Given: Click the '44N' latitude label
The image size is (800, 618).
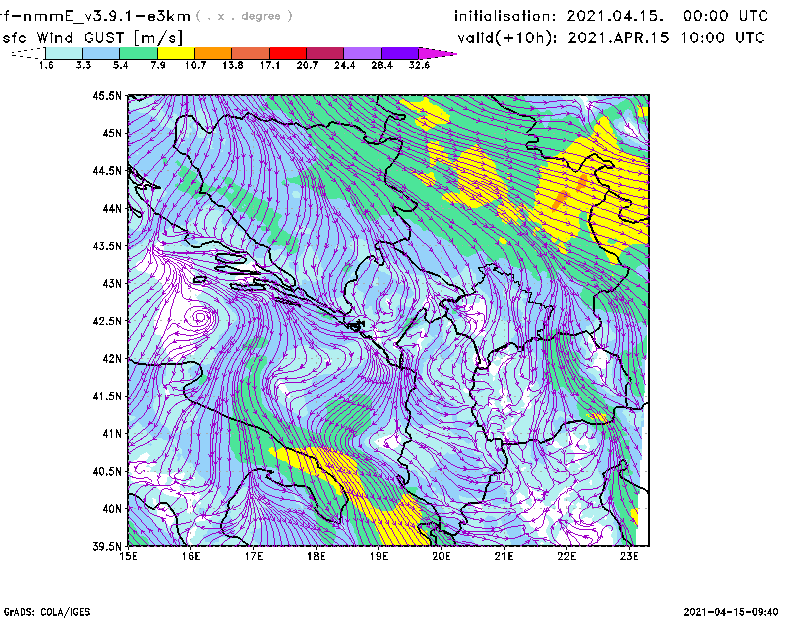Looking at the screenshot, I should 112,208.
